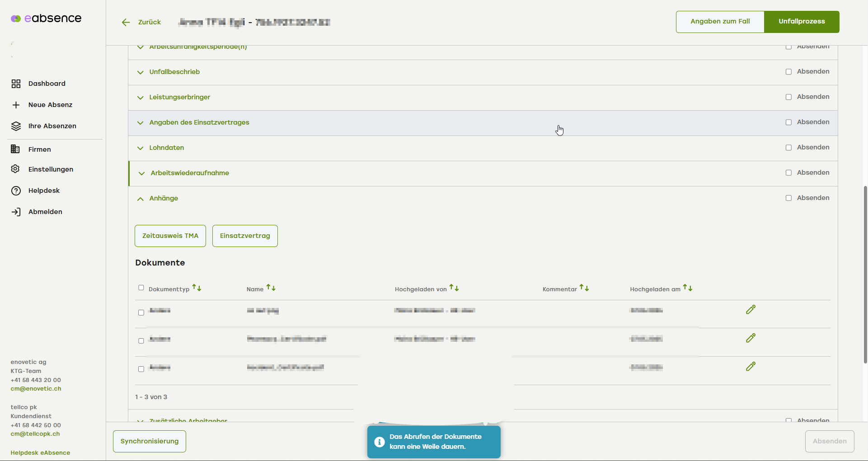
Task: Select all documents via header checkbox
Action: click(141, 288)
